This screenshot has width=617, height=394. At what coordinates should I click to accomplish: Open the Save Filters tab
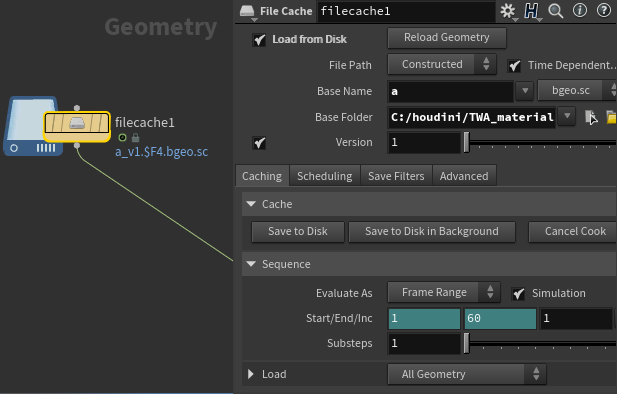coord(396,176)
